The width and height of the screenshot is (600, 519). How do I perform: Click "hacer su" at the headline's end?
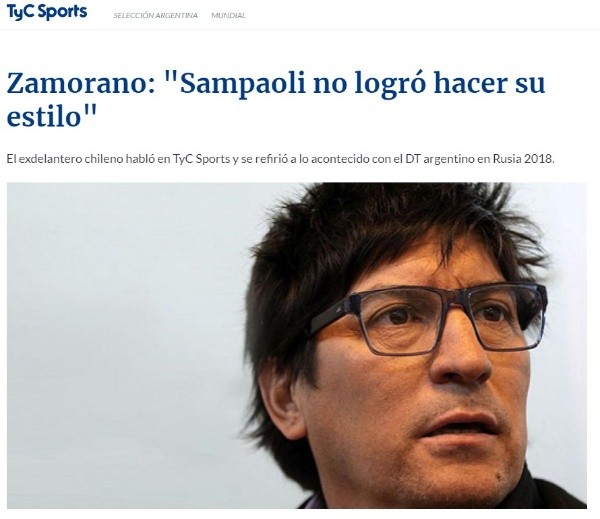(489, 83)
